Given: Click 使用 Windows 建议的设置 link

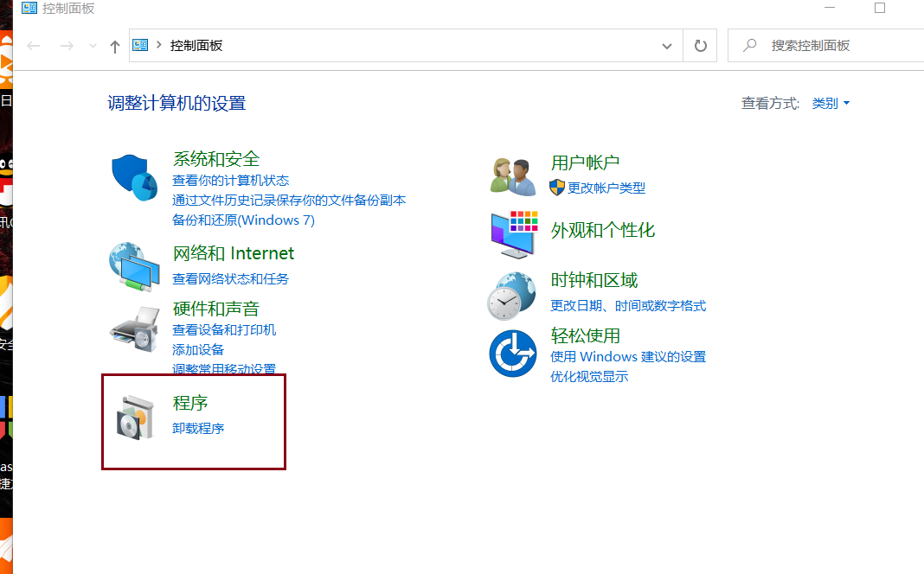Looking at the screenshot, I should click(x=628, y=357).
